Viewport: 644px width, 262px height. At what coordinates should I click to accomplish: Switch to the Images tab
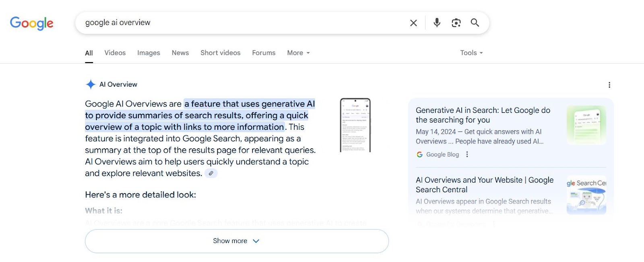149,53
